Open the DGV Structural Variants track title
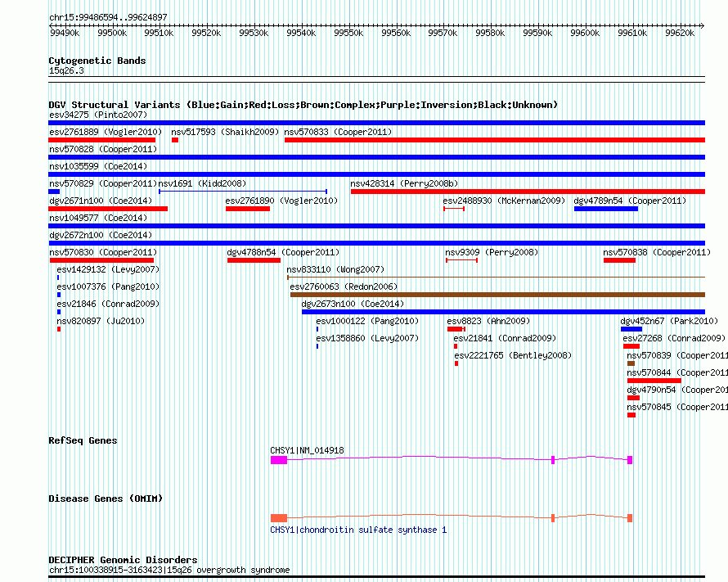 pyautogui.click(x=303, y=105)
